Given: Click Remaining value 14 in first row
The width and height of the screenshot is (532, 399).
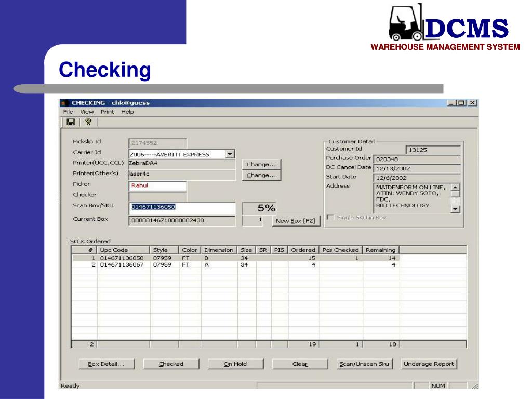Looking at the screenshot, I should [392, 258].
